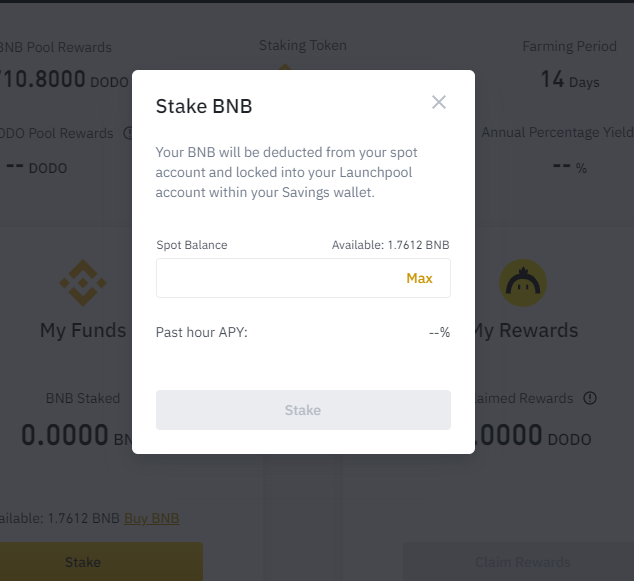Click the info icon next to Claimed Rewards
This screenshot has height=581, width=634.
590,398
